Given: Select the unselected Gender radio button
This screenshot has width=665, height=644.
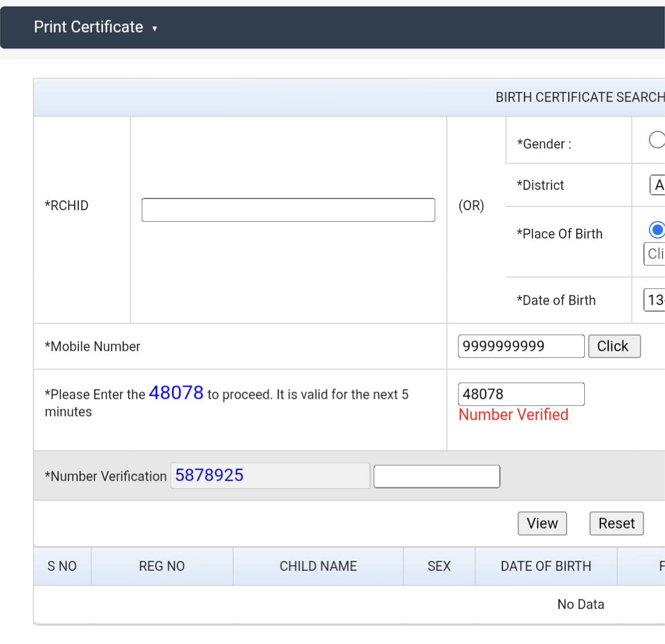Looking at the screenshot, I should point(657,139).
